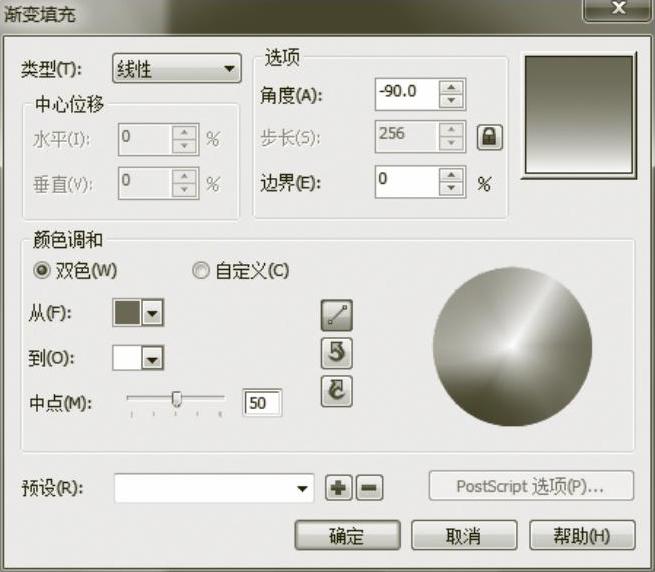The image size is (655, 572).
Task: Select the direct linear color path icon
Action: (x=337, y=315)
